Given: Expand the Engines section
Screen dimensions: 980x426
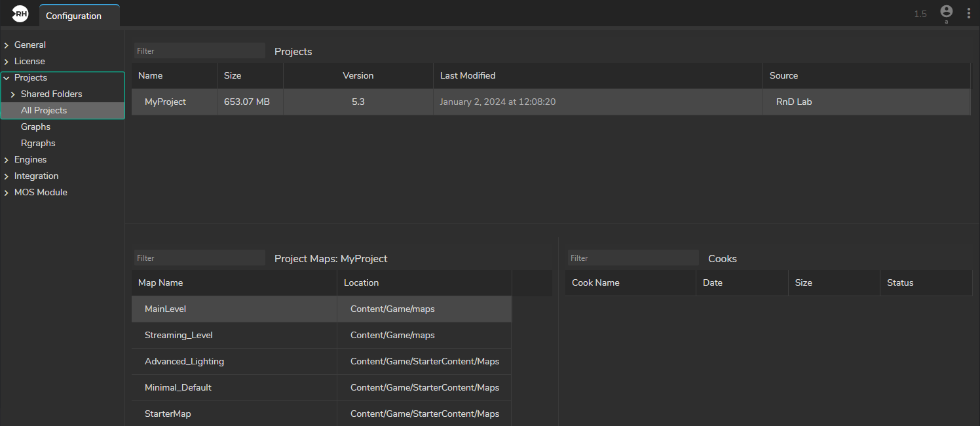Looking at the screenshot, I should 7,160.
